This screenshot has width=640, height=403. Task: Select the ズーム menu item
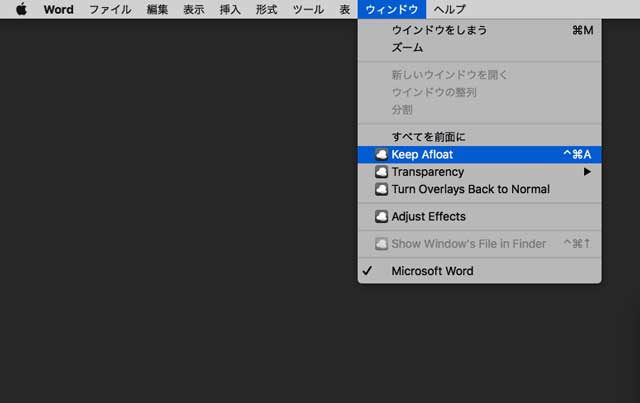(480, 48)
